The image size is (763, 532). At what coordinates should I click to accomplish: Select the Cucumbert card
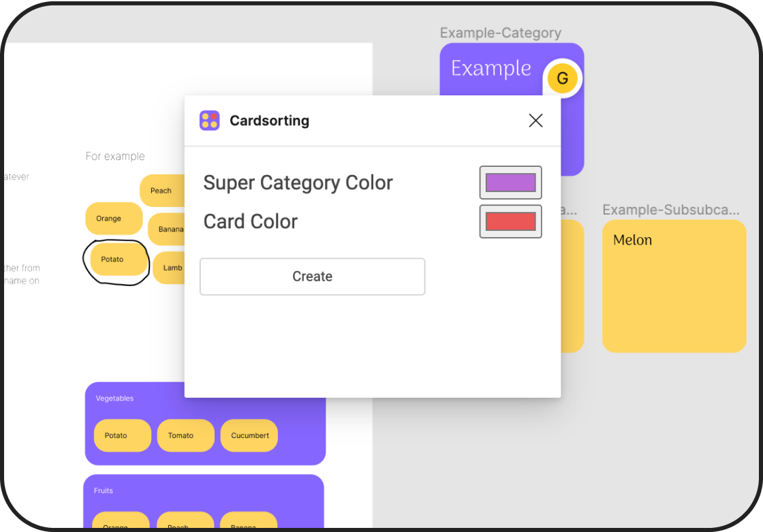pos(249,436)
